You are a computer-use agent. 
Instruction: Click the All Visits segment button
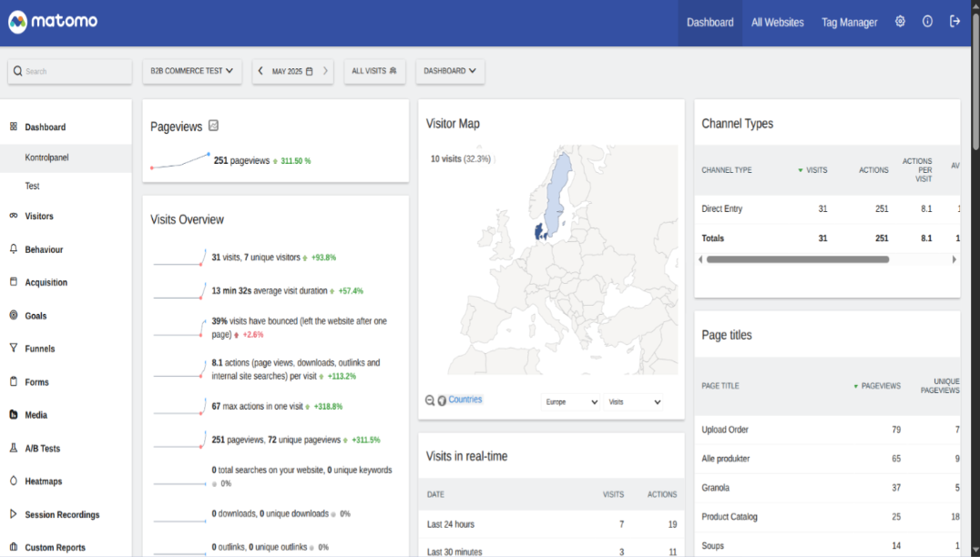pyautogui.click(x=374, y=71)
